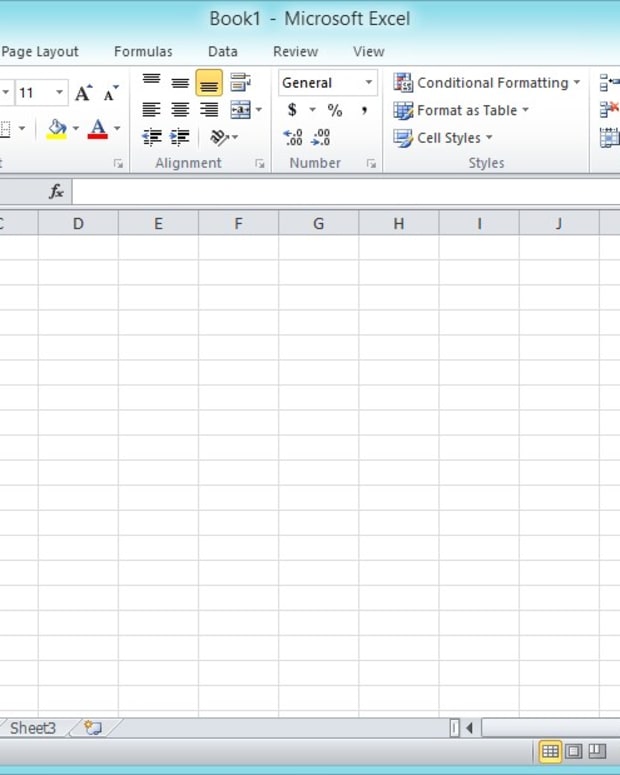The width and height of the screenshot is (620, 775).
Task: Open the Formulas ribbon tab
Action: [143, 52]
